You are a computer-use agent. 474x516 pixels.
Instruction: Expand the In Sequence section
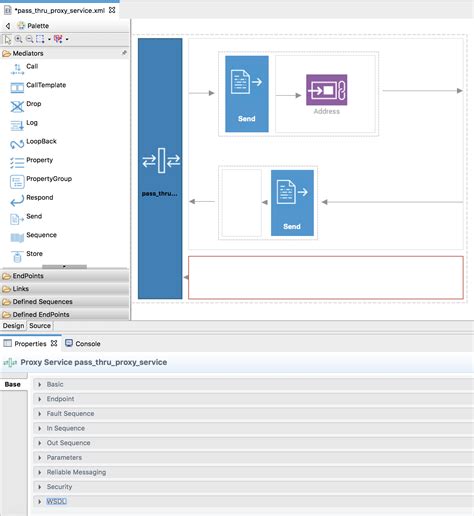click(x=253, y=428)
